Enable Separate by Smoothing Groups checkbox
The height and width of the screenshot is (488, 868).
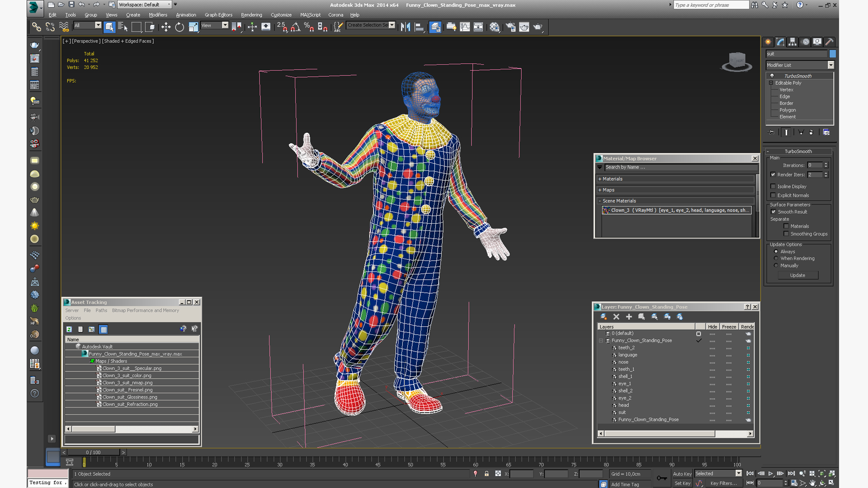tap(786, 234)
